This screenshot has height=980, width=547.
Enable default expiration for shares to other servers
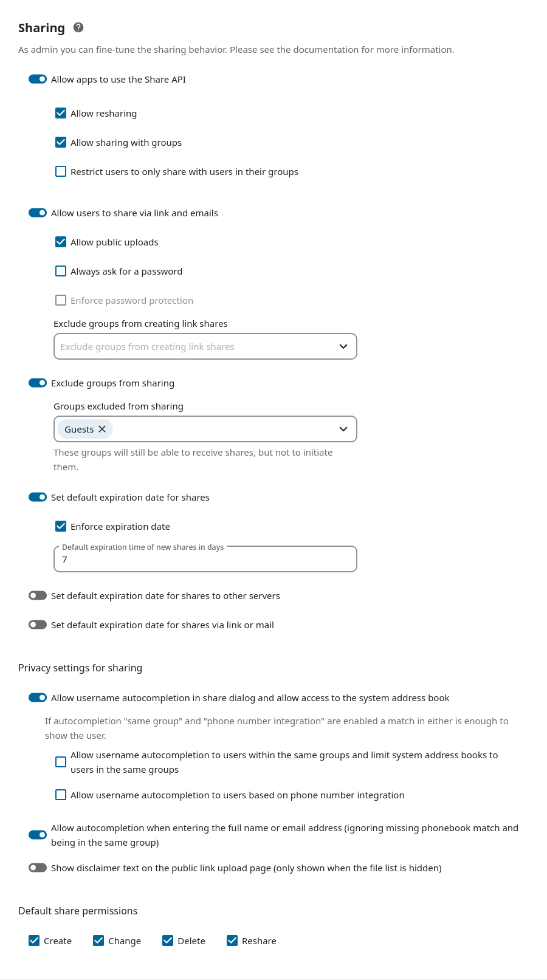(x=38, y=595)
